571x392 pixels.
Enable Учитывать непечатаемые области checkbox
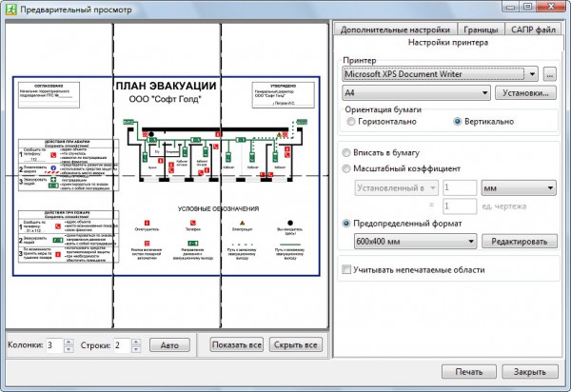click(348, 271)
